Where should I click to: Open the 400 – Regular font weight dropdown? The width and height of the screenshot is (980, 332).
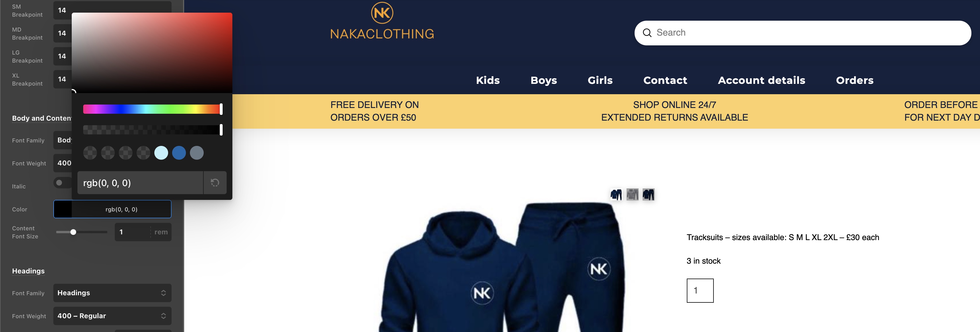click(112, 316)
